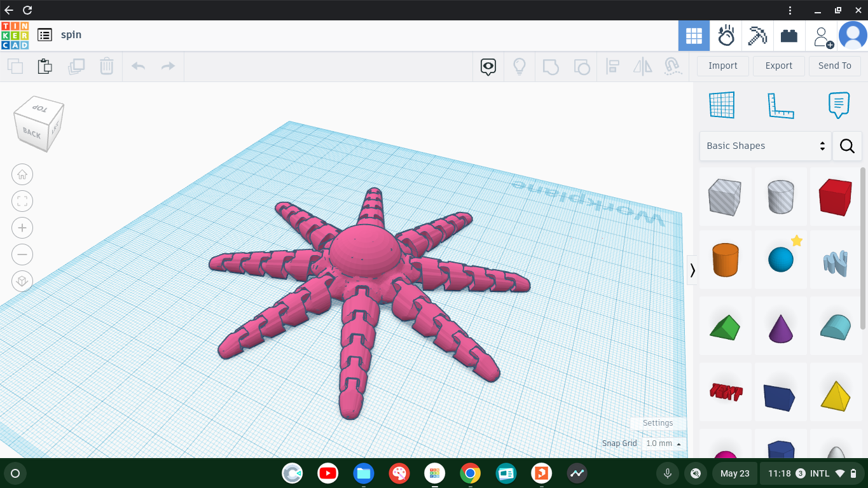
Task: Invite people to design icon
Action: click(823, 36)
